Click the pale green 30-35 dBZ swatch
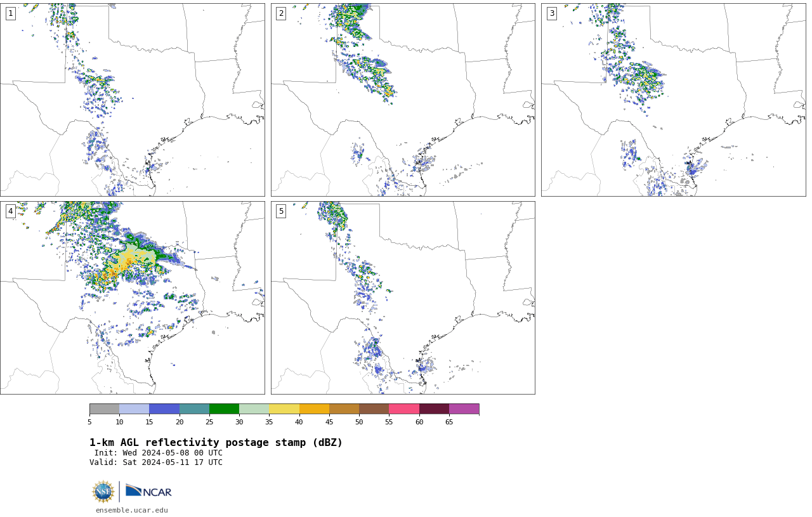The image size is (812, 517). pyautogui.click(x=254, y=409)
